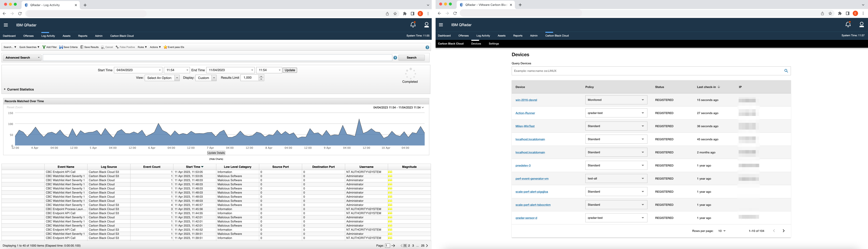Click share icon in Log Activity browser toolbar
The image size is (868, 249).
pyautogui.click(x=387, y=14)
